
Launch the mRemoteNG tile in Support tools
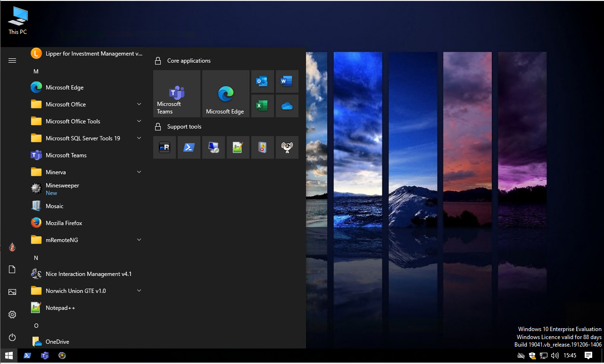(165, 147)
